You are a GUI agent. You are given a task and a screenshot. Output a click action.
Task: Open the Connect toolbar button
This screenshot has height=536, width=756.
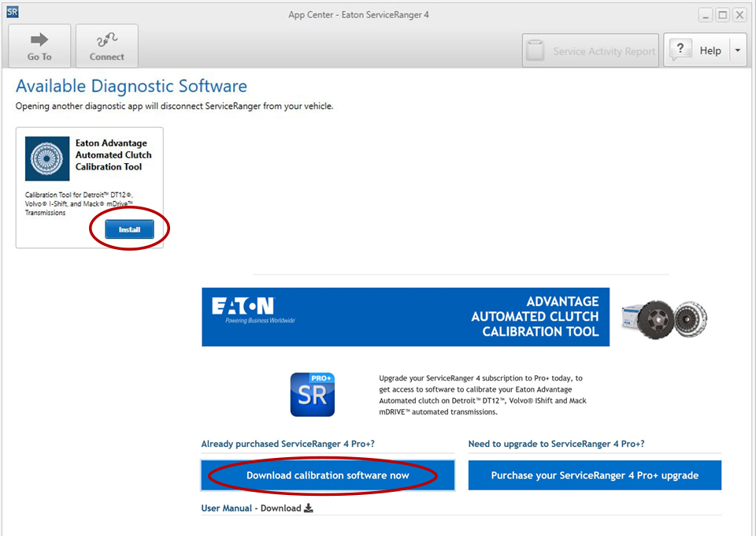[107, 47]
